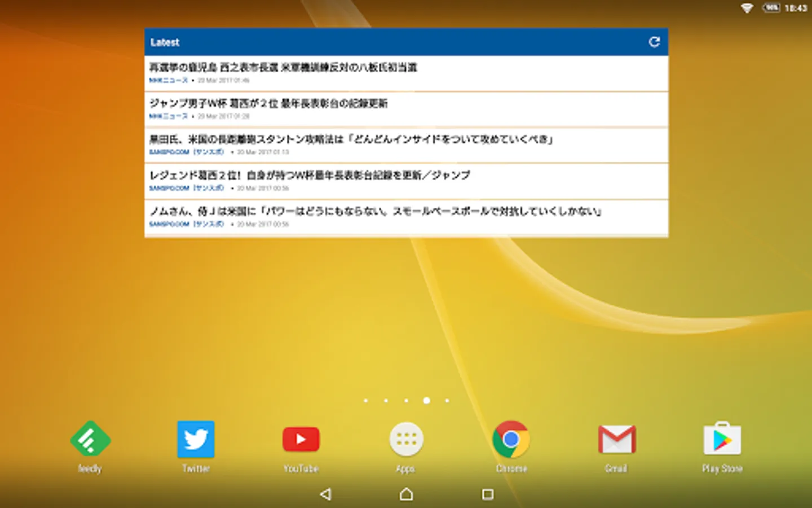Jump to the third home screen page dot
Screen dimensions: 812x508
click(406, 401)
